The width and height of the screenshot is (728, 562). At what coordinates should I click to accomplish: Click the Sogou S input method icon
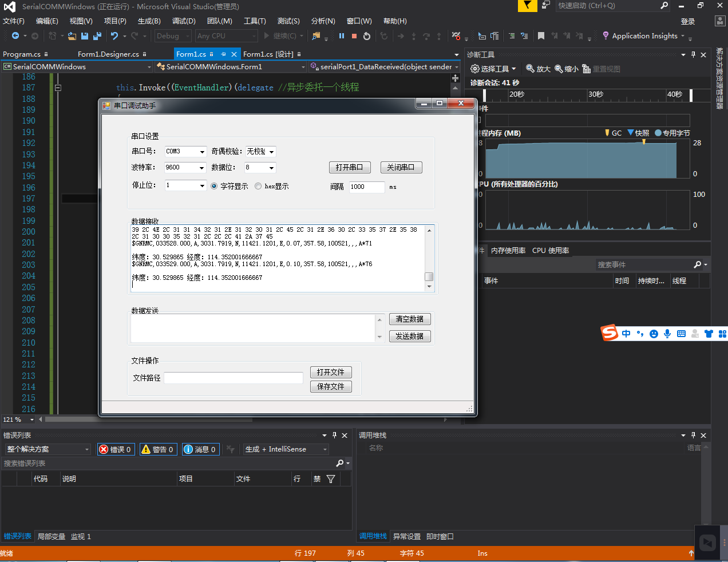(x=610, y=333)
